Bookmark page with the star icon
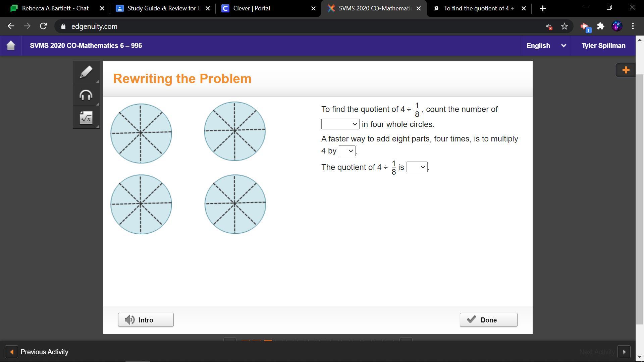644x362 pixels. pyautogui.click(x=565, y=26)
